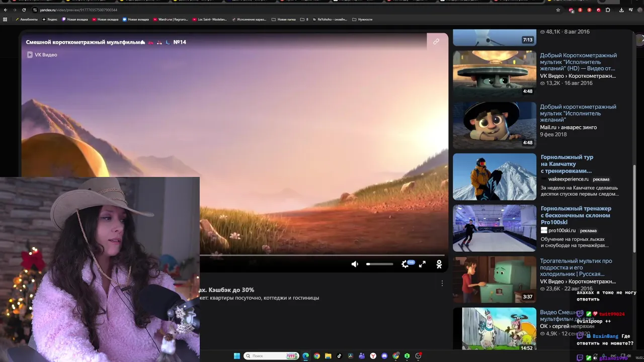The image size is (644, 362).
Task: Open Microsoft Edge from taskbar
Action: click(x=305, y=356)
